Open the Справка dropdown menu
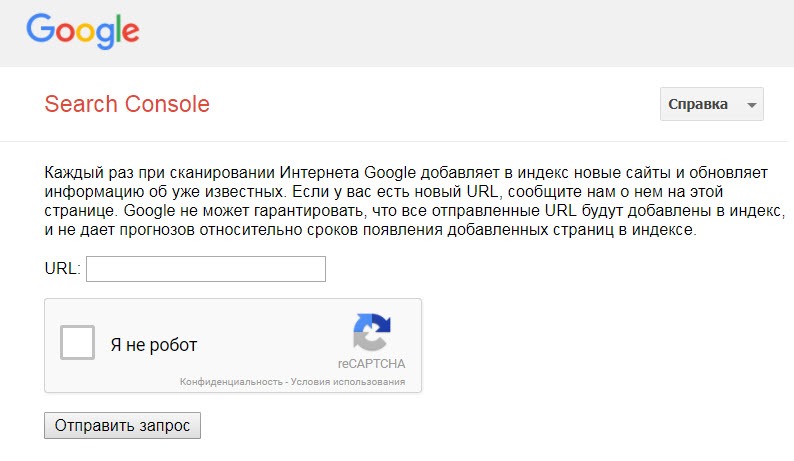 coord(711,105)
